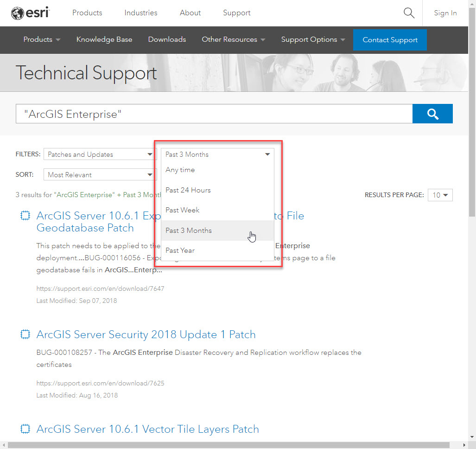
Task: Open the top navigation Products menu
Action: point(87,13)
